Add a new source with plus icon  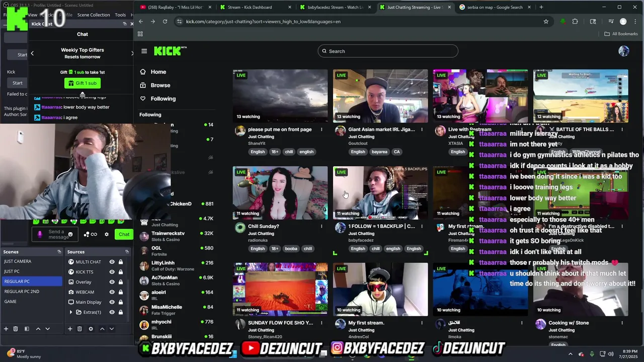(x=70, y=329)
